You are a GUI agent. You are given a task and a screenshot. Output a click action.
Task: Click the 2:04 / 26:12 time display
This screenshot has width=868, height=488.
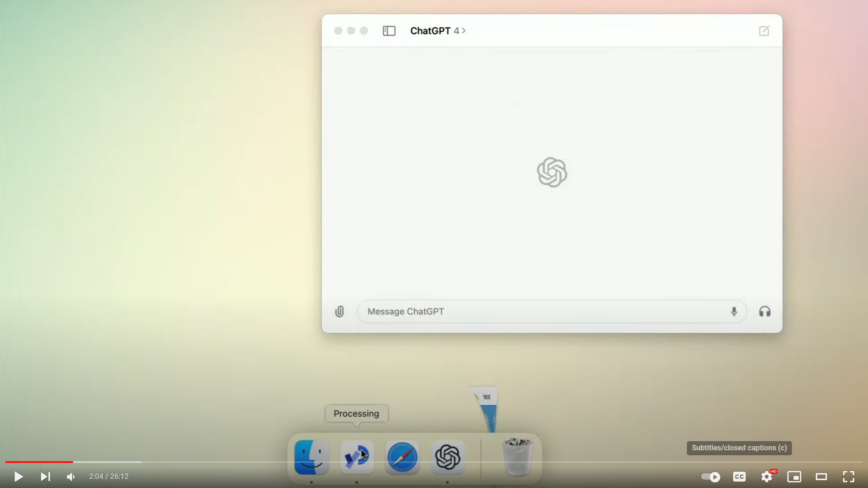pyautogui.click(x=109, y=477)
